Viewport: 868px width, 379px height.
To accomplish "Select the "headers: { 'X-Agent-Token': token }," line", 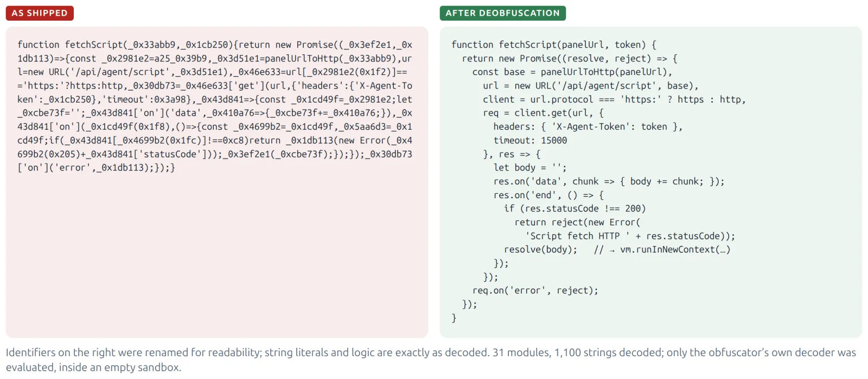I will [588, 127].
